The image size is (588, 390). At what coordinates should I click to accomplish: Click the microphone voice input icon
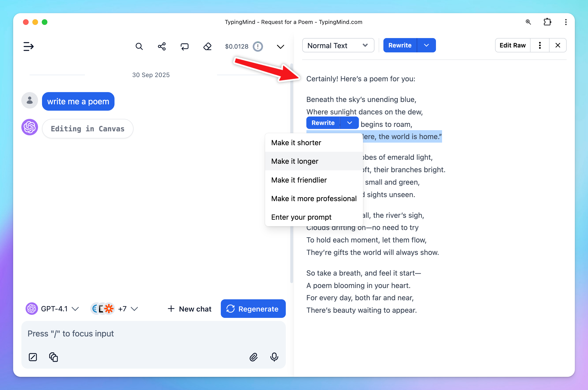pyautogui.click(x=274, y=357)
